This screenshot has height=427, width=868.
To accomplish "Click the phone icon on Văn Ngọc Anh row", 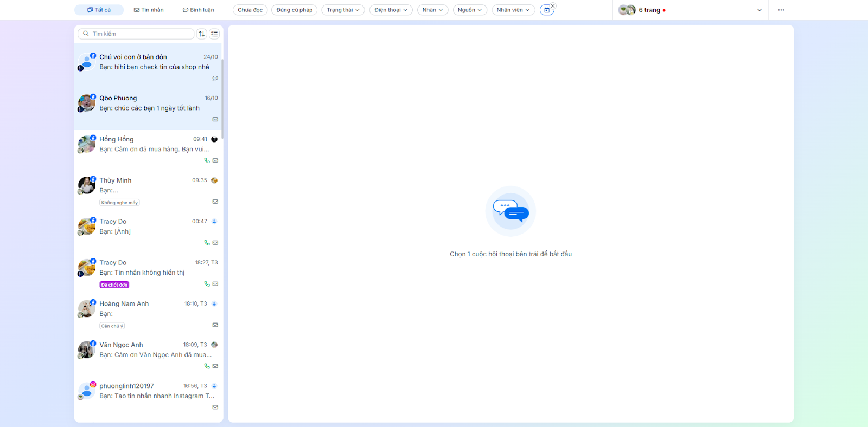I will tap(207, 366).
